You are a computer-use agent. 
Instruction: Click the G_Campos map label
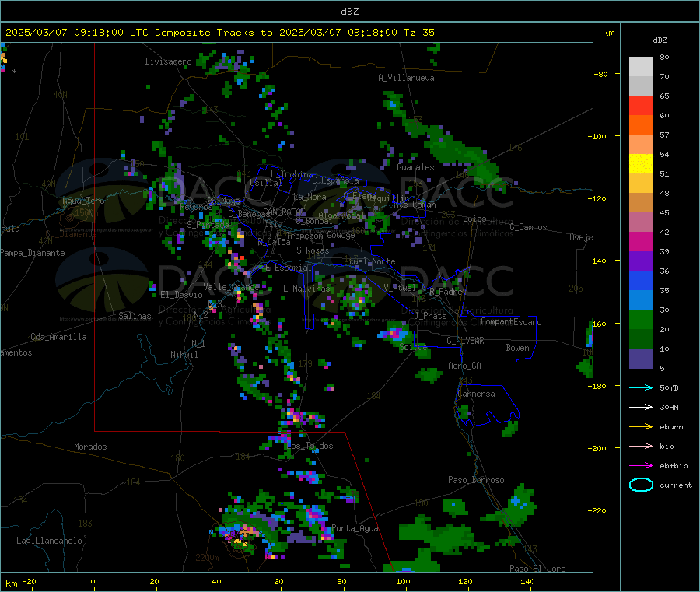(x=529, y=227)
